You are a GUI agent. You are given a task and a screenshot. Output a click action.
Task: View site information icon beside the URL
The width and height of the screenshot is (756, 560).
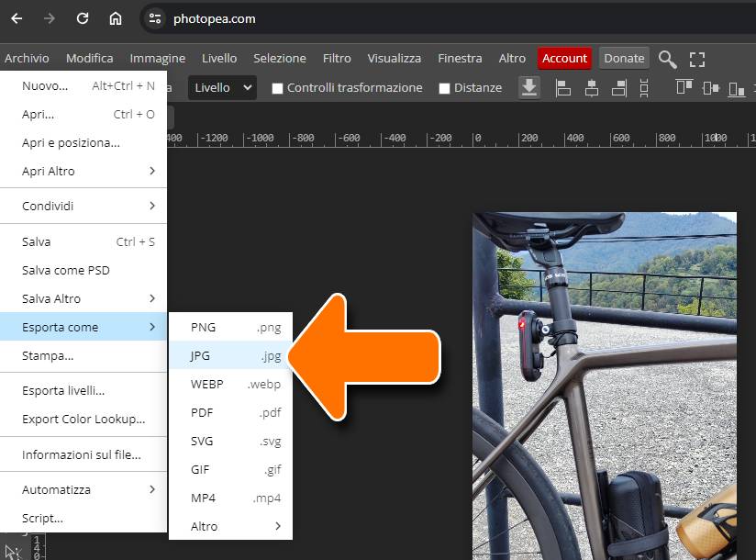(x=155, y=18)
